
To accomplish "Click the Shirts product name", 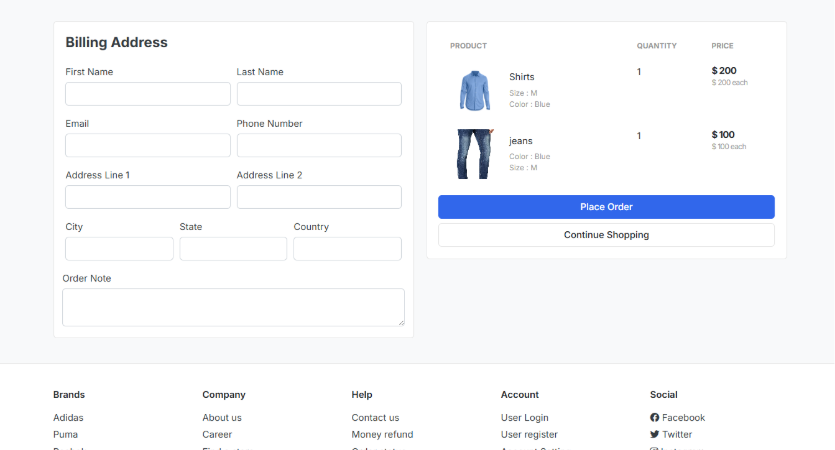I will coord(521,77).
